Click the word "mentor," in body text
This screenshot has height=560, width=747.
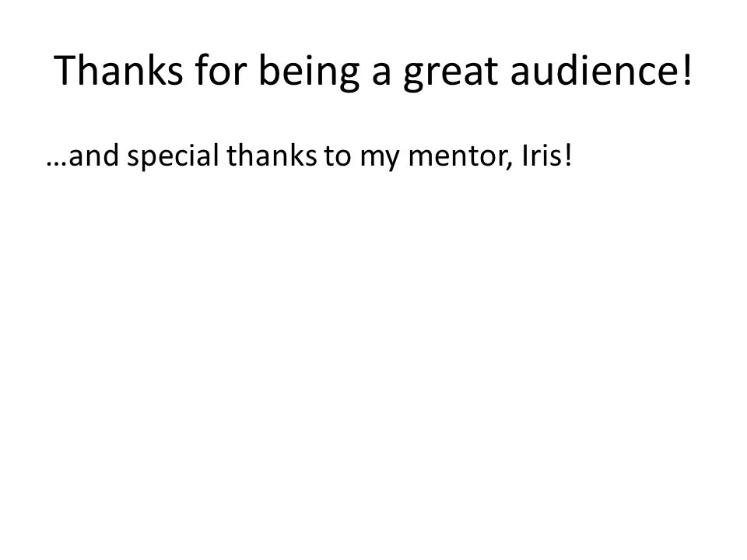tap(461, 157)
